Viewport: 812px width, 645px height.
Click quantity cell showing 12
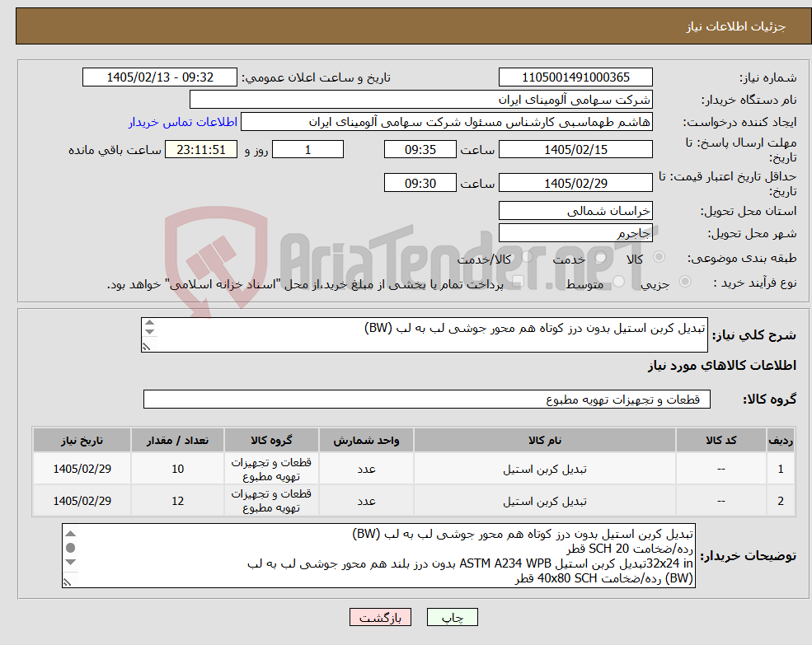tap(177, 501)
